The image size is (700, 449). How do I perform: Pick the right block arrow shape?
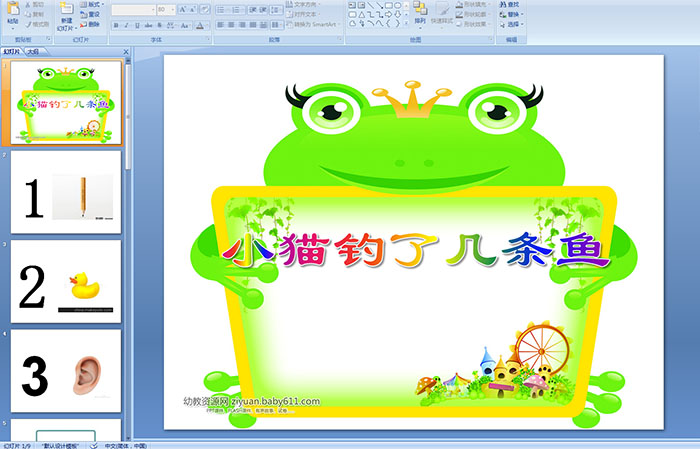tap(388, 15)
